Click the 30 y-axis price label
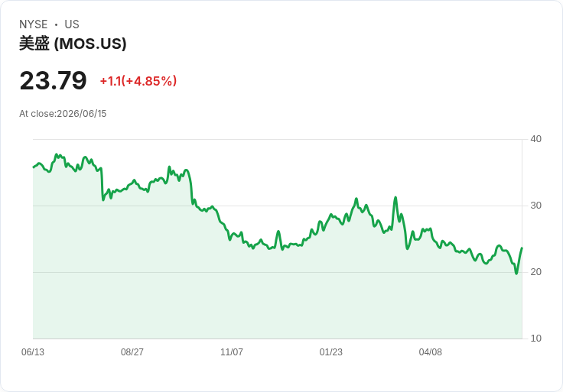The image size is (563, 392). pos(535,206)
